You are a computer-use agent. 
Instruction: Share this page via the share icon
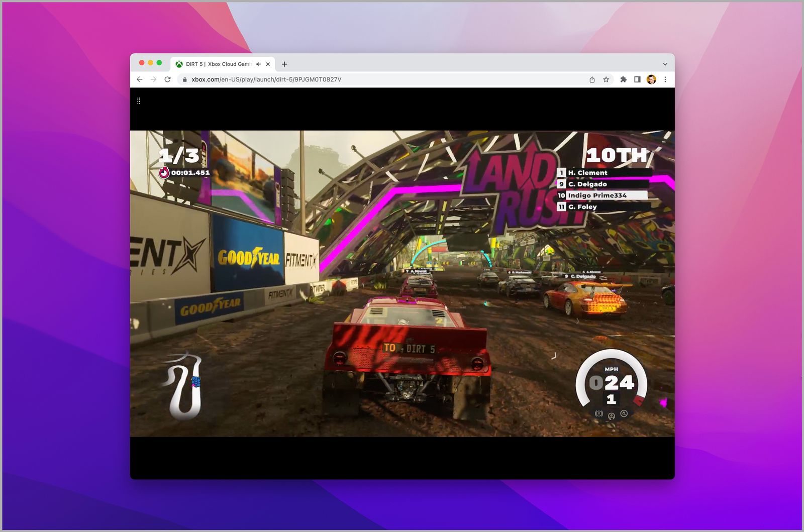point(592,79)
